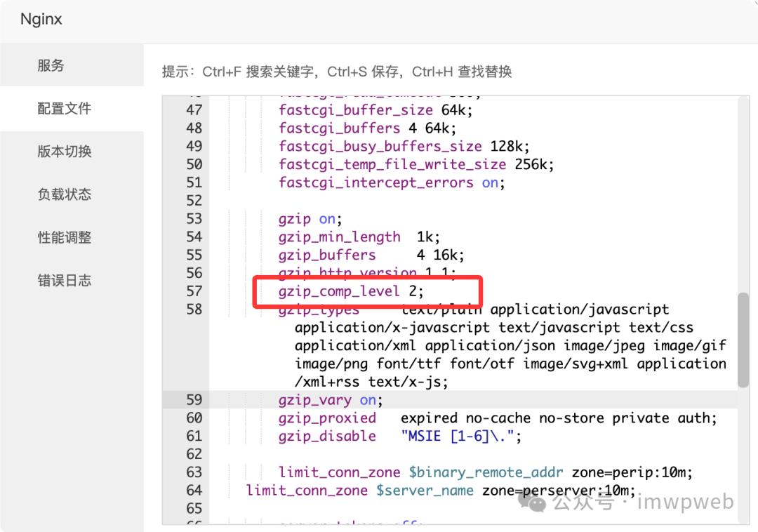Viewport: 758px width, 532px height.
Task: Show the 错误日志 tab
Action: click(x=65, y=281)
